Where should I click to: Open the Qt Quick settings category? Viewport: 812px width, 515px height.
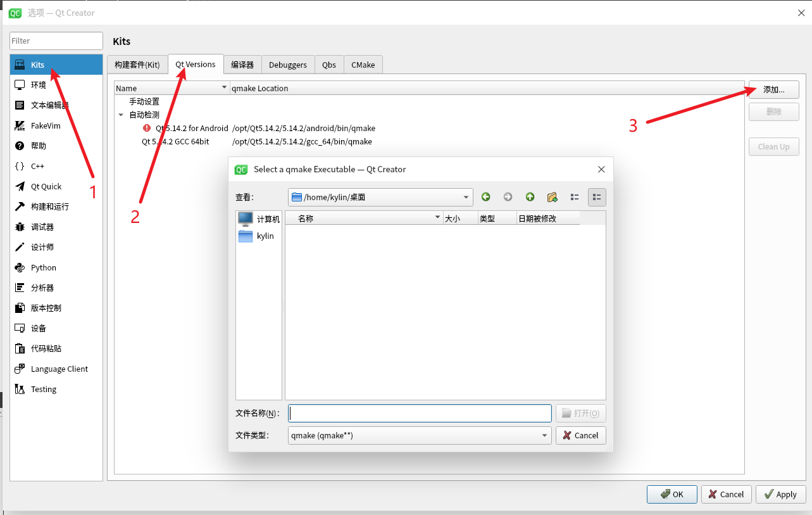(56, 186)
